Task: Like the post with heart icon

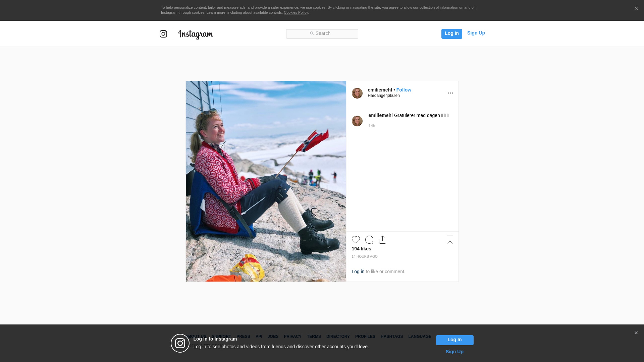Action: 356,240
